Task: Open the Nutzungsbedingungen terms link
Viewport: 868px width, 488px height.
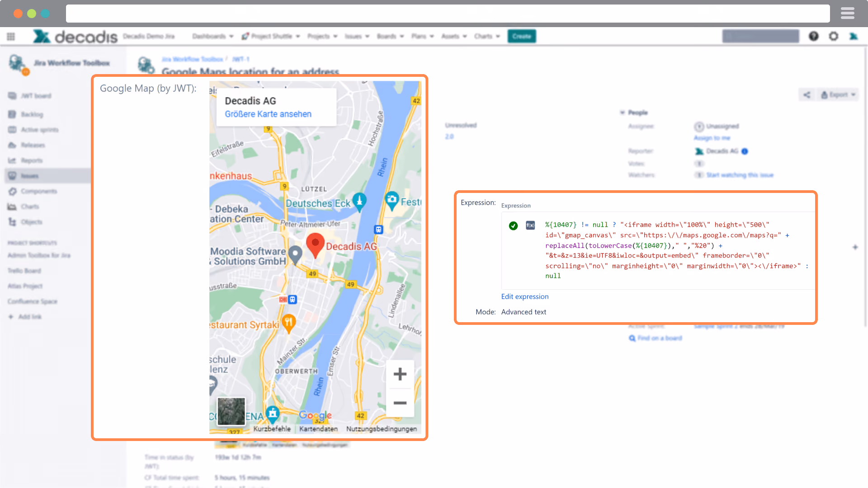Action: (x=382, y=429)
